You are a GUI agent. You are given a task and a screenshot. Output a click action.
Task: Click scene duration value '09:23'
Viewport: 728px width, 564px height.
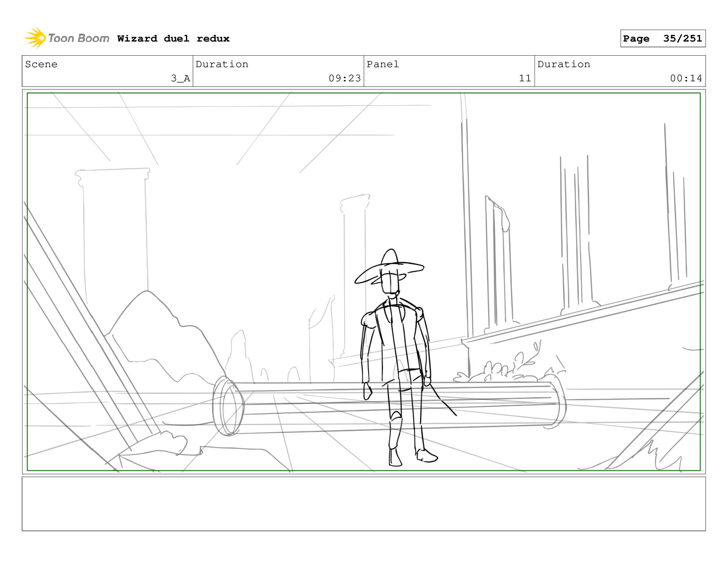click(x=345, y=78)
